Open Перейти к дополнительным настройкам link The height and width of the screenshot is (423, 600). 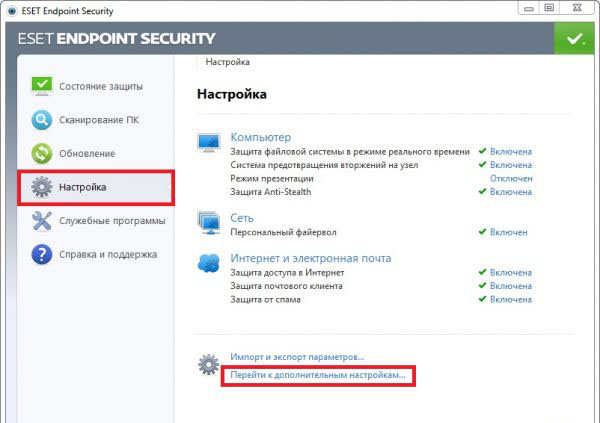(318, 374)
